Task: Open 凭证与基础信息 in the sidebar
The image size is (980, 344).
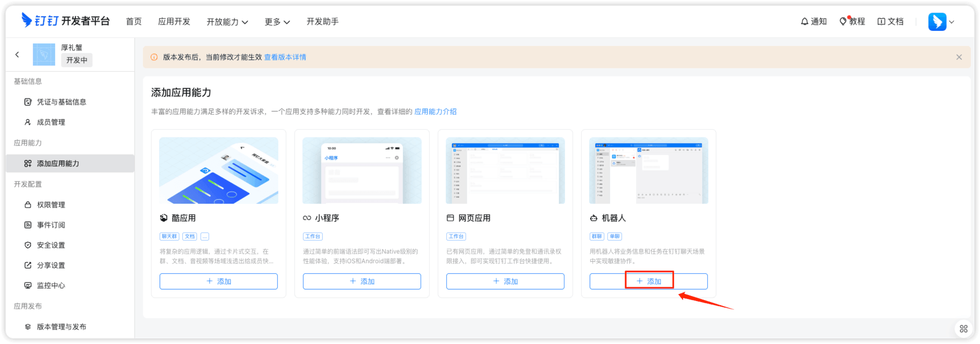Action: 70,102
